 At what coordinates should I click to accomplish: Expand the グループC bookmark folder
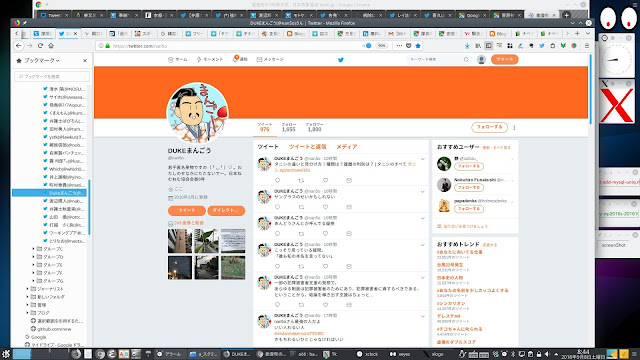[x=33, y=249]
